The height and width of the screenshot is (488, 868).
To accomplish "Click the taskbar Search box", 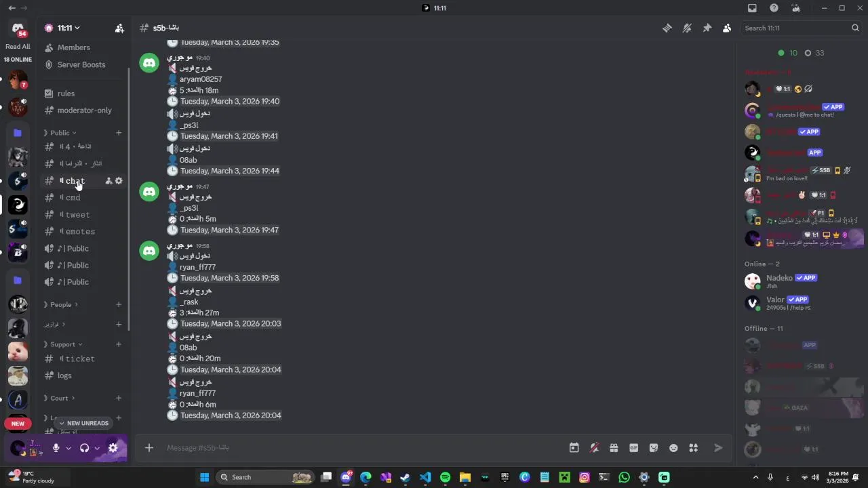I will coord(266,477).
